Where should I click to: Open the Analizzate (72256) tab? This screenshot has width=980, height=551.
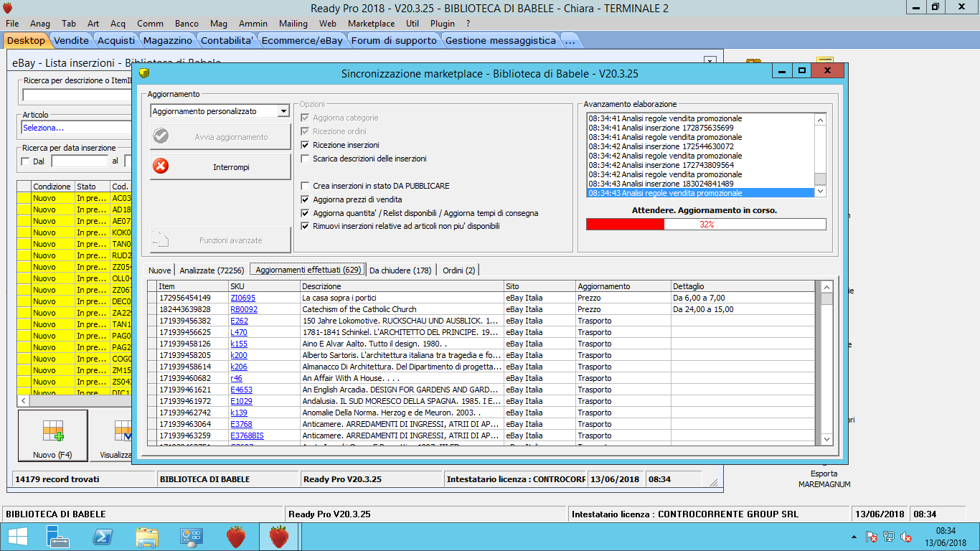coord(212,270)
